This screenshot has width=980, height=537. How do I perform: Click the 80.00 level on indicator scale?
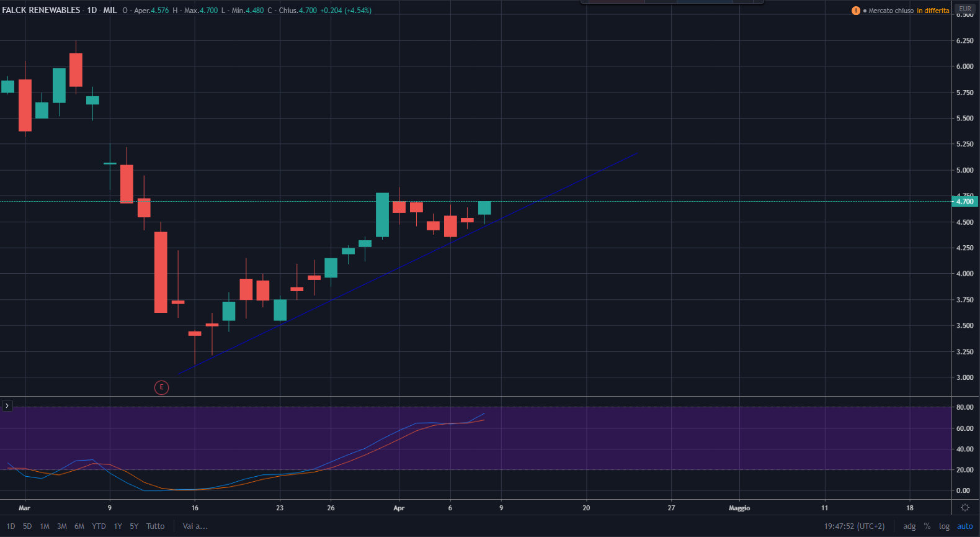(964, 407)
